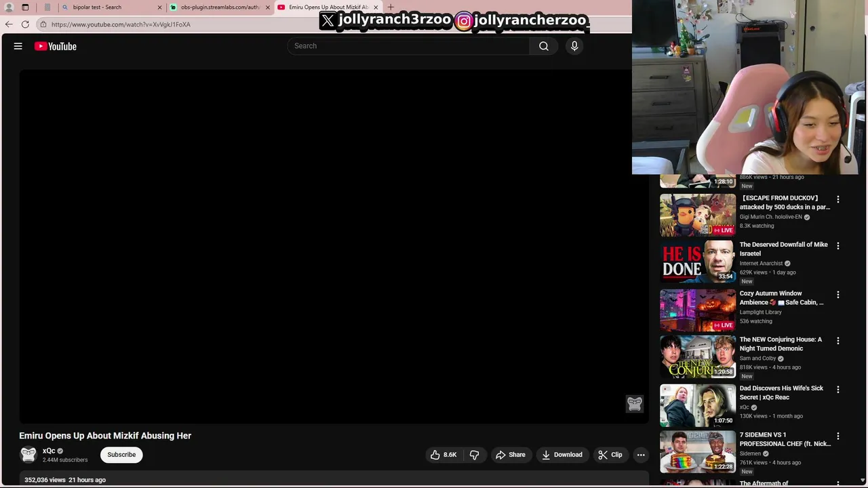
Task: Open the Sidemen chef video thumbnail
Action: (x=698, y=452)
